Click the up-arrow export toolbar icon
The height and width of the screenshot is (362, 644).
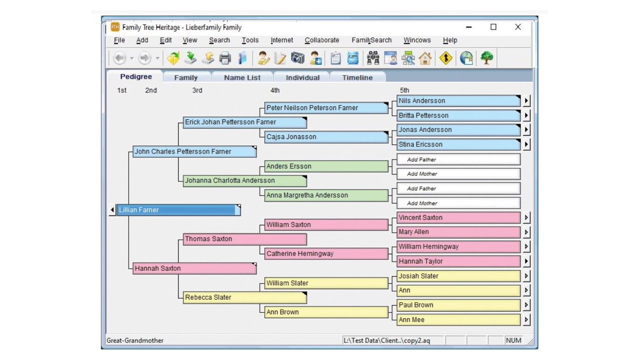[208, 58]
